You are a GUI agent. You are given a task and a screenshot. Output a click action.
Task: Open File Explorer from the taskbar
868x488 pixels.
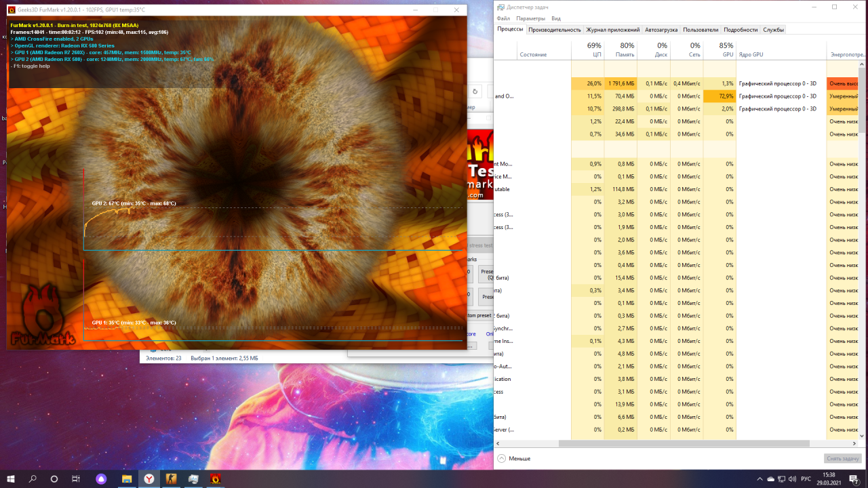click(x=127, y=479)
